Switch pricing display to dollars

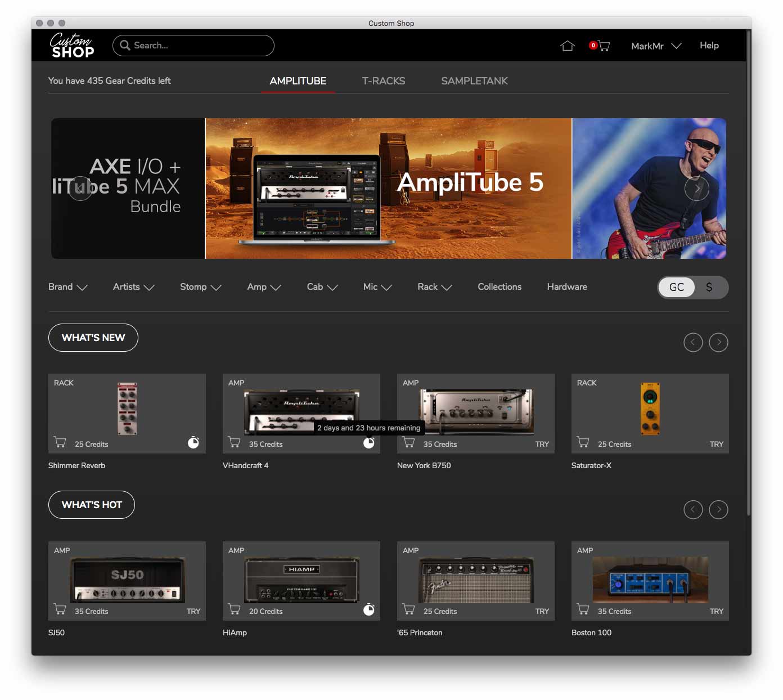pyautogui.click(x=710, y=288)
